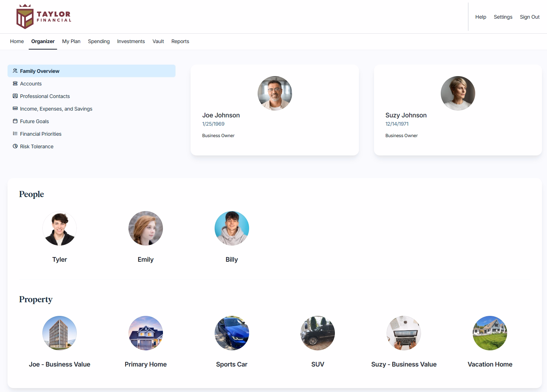Open the Reports tab
The width and height of the screenshot is (547, 392).
[x=180, y=41]
